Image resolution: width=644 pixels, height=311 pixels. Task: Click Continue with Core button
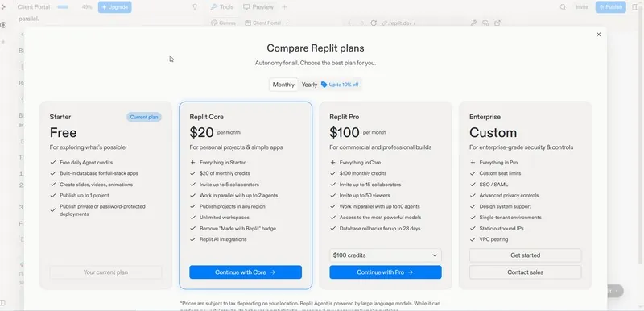246,272
